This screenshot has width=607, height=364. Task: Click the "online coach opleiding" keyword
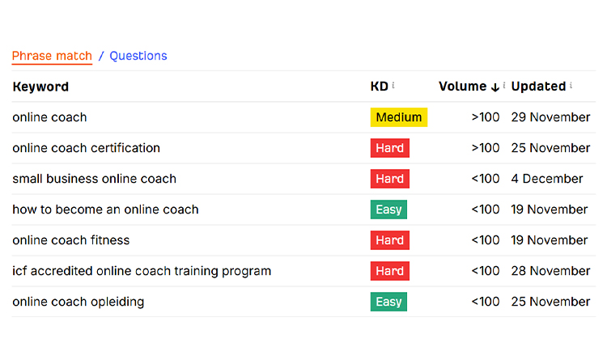click(x=78, y=302)
